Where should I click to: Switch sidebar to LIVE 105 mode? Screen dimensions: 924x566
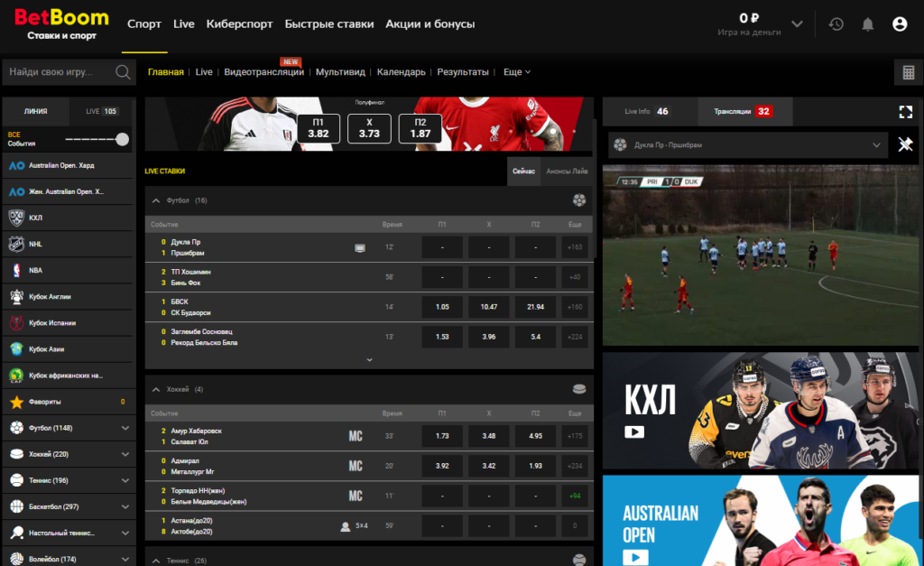click(102, 111)
